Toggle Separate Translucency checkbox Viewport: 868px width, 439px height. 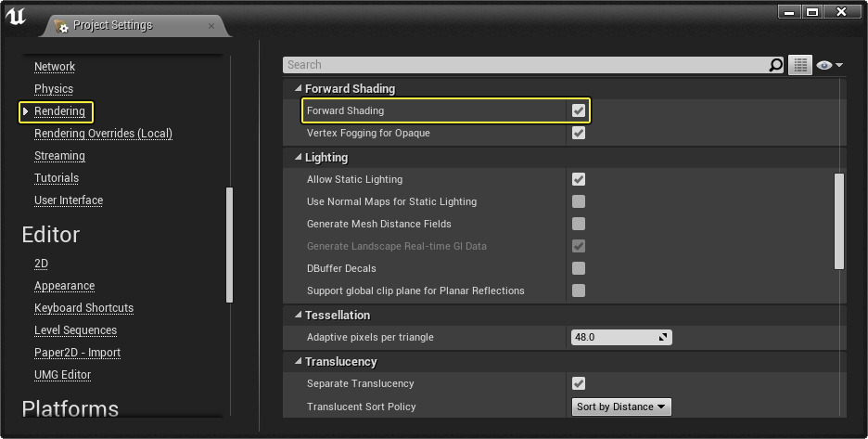[x=579, y=383]
